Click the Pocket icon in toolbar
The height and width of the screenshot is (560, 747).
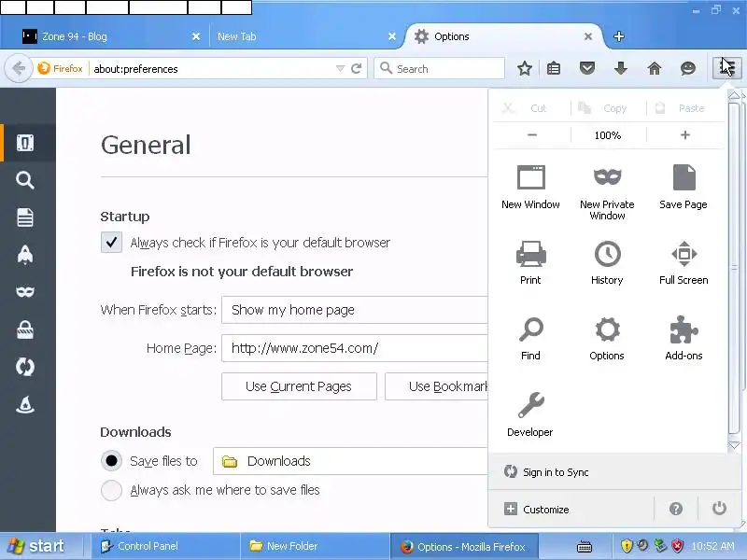[587, 68]
